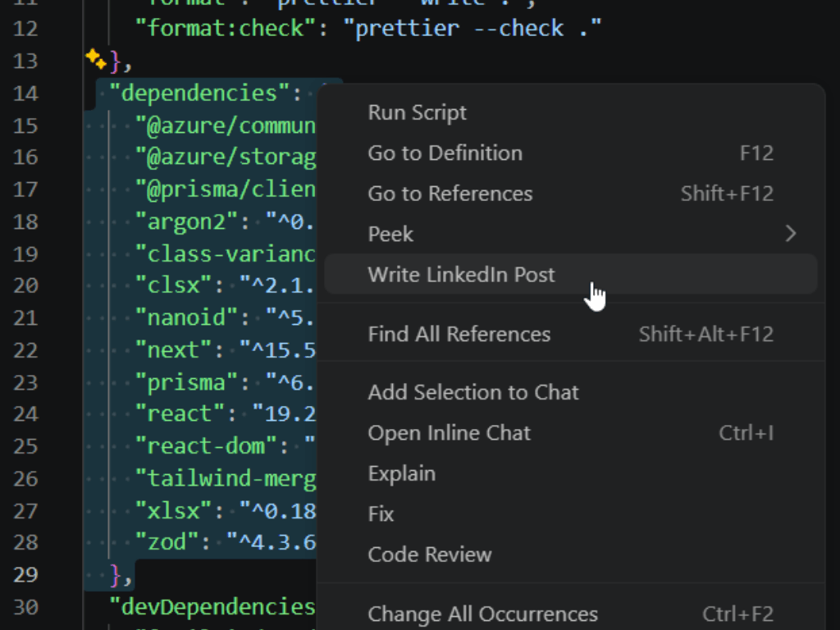Select Go to References menu entry
The height and width of the screenshot is (630, 840).
pos(571,194)
